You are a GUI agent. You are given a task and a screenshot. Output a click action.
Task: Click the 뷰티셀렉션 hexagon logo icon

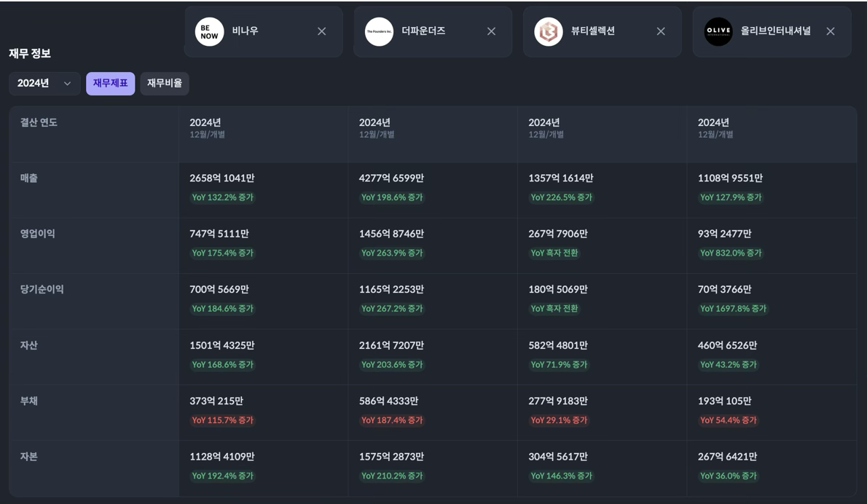pyautogui.click(x=549, y=31)
